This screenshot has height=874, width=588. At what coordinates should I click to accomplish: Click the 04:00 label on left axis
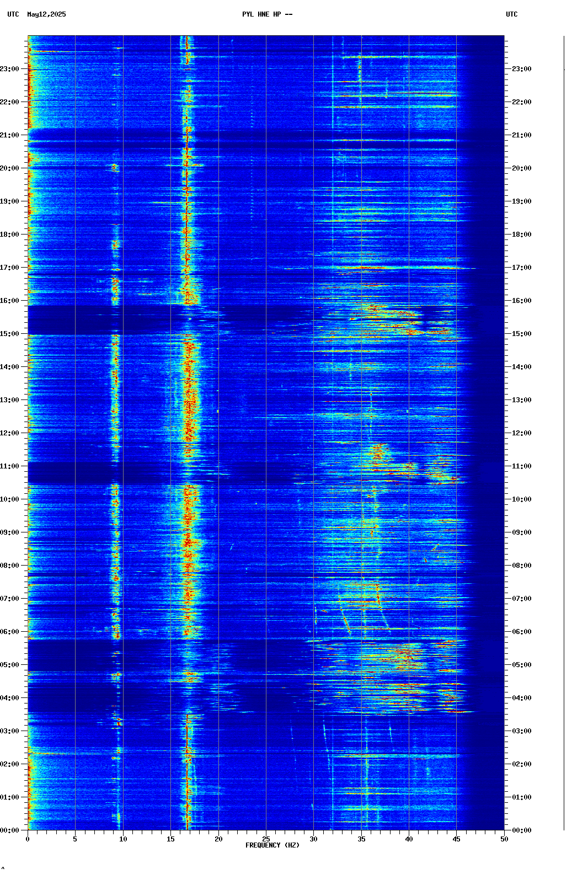point(9,698)
